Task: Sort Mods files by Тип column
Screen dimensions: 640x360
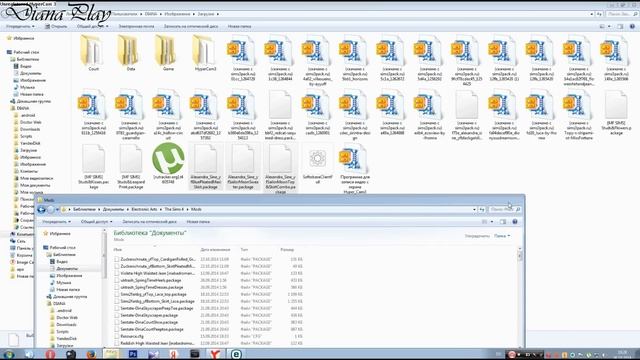Action: point(244,249)
